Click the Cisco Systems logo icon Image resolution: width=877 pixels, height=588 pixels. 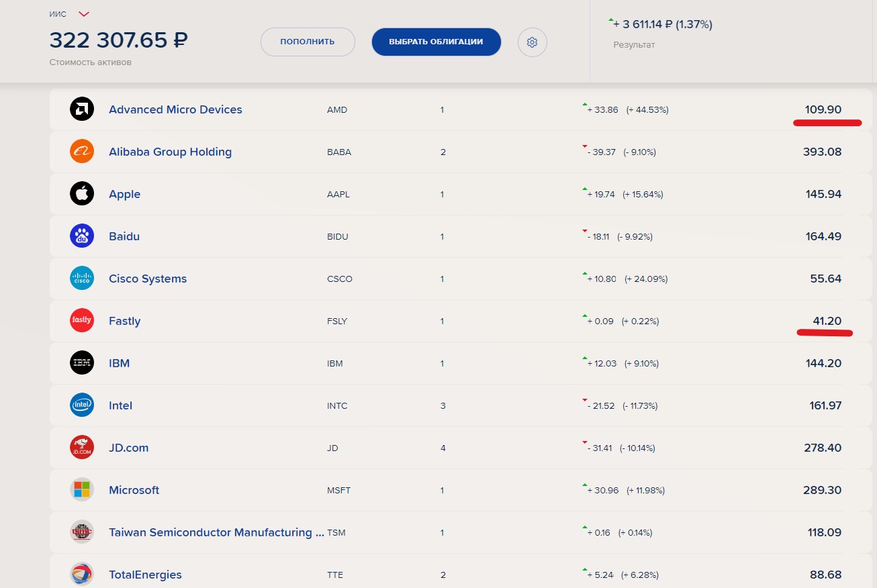tap(82, 279)
